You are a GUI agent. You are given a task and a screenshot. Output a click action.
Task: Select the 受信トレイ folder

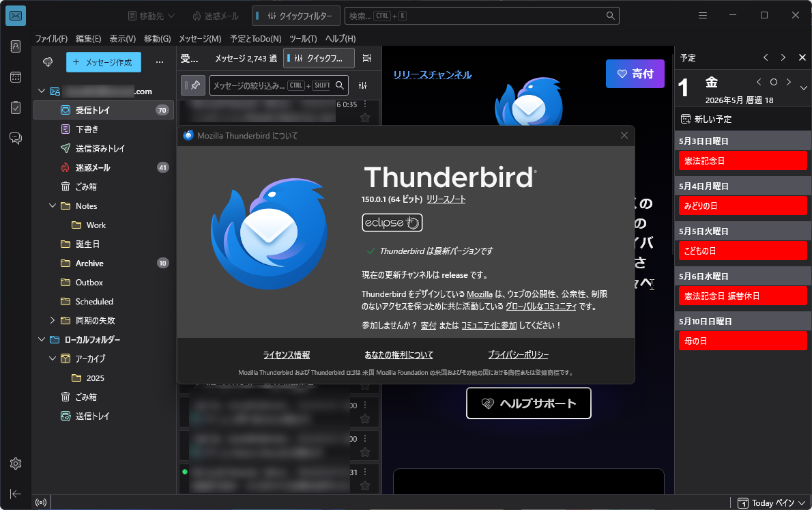click(x=104, y=110)
